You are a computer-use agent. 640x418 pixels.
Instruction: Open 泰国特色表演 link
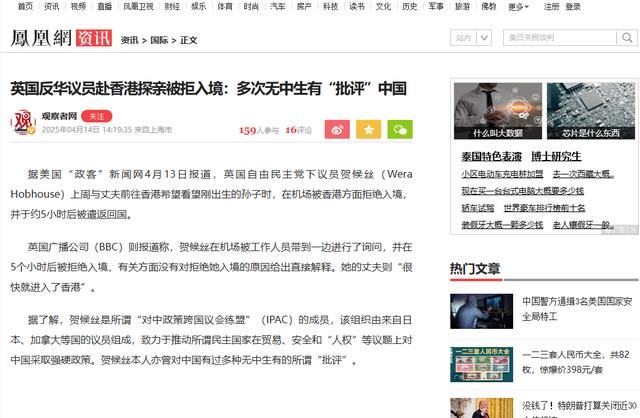(491, 156)
